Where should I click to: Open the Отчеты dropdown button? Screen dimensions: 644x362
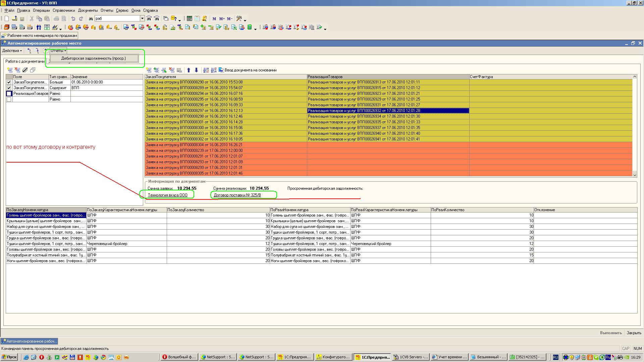coord(58,51)
